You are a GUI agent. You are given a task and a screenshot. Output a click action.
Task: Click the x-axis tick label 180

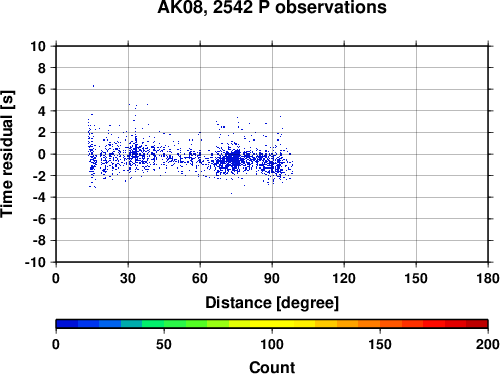[x=488, y=278]
